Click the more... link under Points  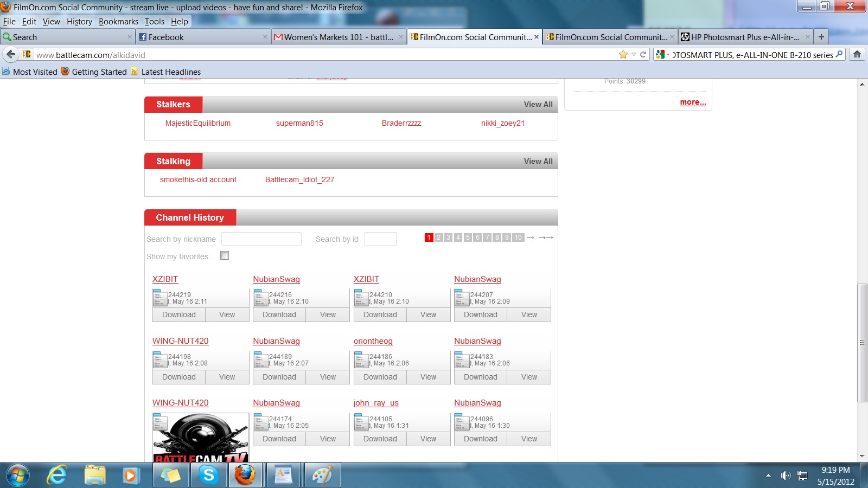693,102
